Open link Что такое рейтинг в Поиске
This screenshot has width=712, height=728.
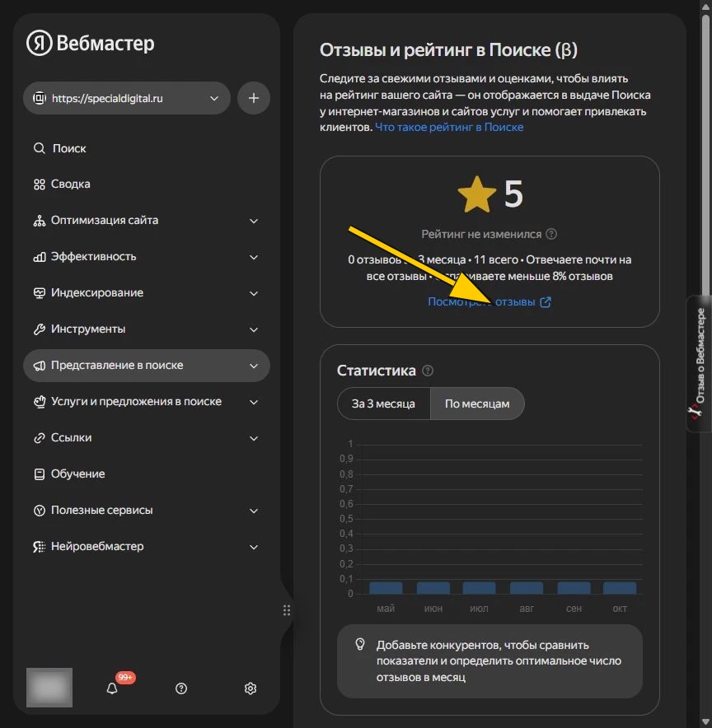[x=449, y=127]
